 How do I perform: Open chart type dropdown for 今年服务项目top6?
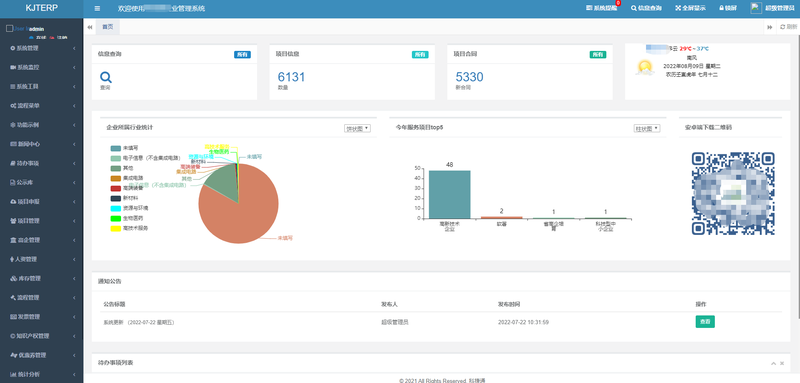(x=647, y=129)
